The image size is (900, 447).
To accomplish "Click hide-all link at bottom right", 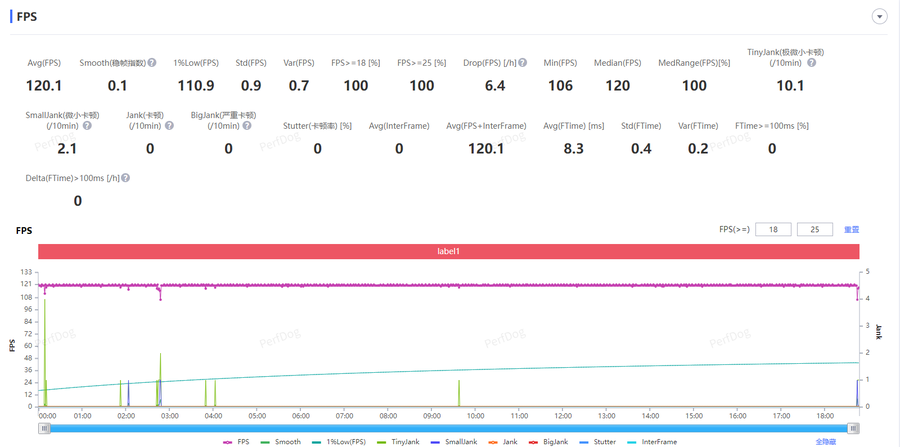I will click(825, 441).
